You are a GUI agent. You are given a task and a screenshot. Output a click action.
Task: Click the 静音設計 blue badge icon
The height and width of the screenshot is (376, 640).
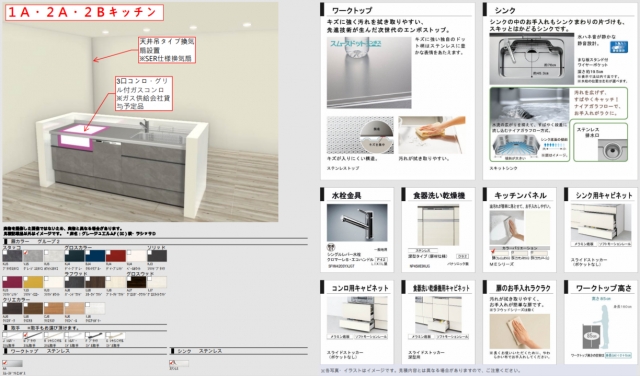click(619, 47)
